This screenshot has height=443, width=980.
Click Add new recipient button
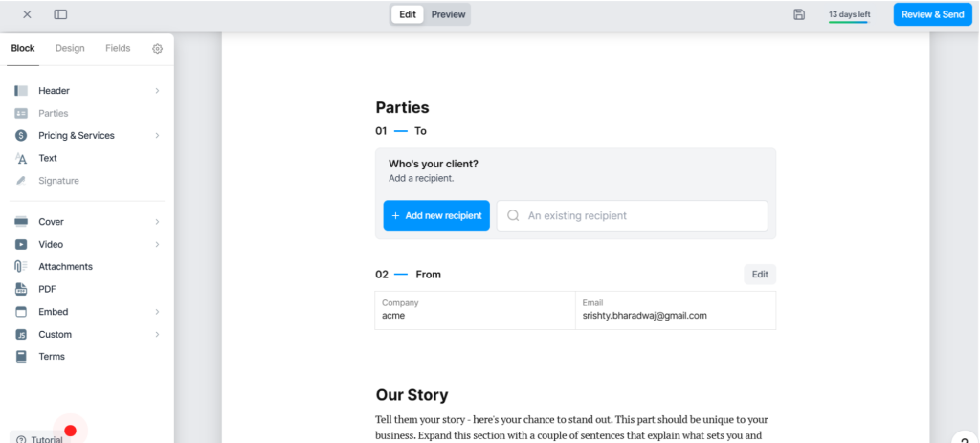click(436, 215)
